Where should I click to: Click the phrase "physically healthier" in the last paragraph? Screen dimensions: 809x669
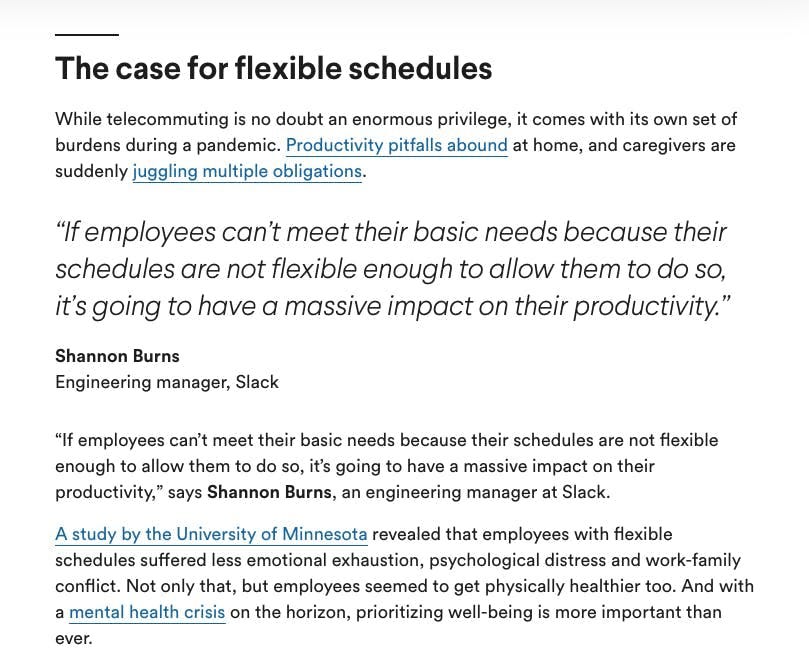coord(562,586)
